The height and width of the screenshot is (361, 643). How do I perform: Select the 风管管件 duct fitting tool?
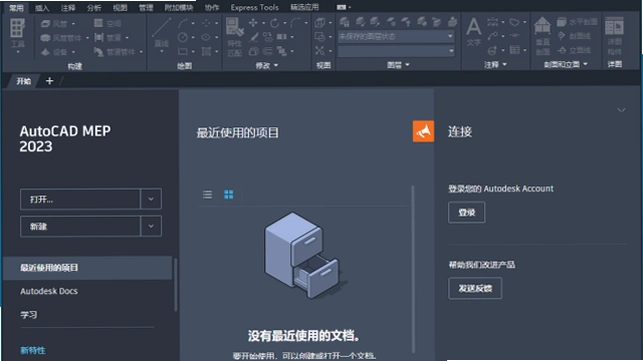click(x=61, y=38)
